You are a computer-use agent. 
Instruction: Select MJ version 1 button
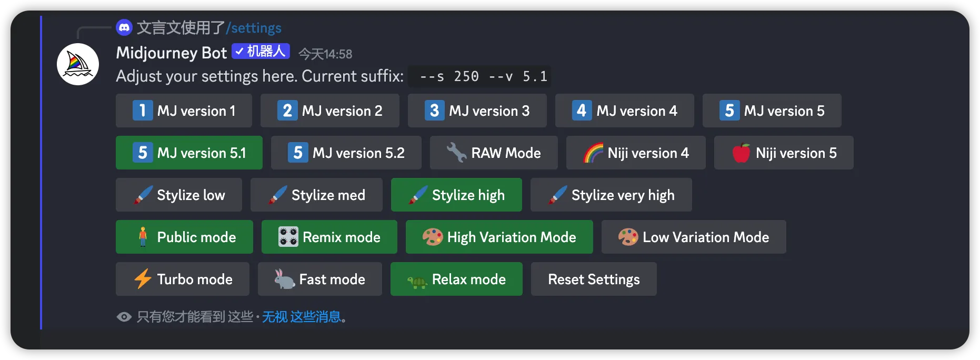click(184, 111)
